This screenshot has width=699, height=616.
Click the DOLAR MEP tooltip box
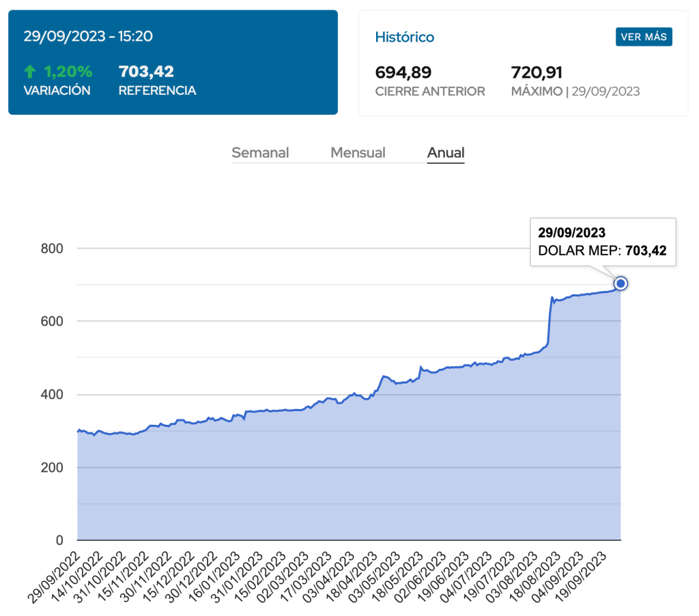pos(603,242)
